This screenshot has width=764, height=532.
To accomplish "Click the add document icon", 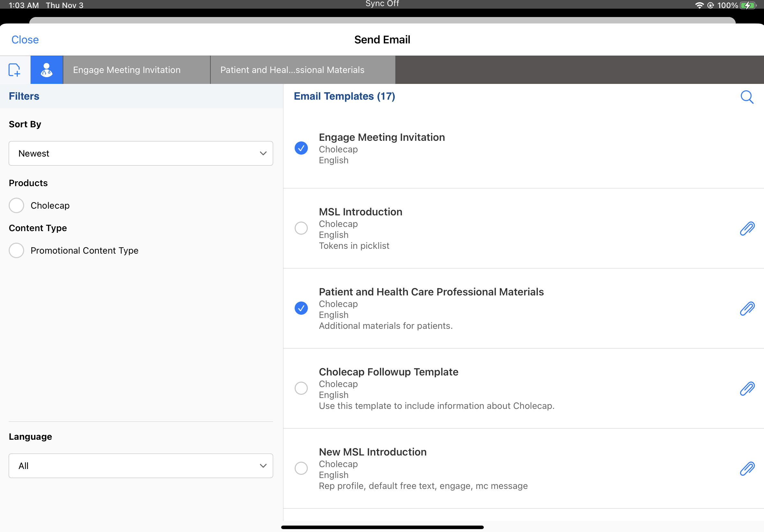I will point(14,70).
